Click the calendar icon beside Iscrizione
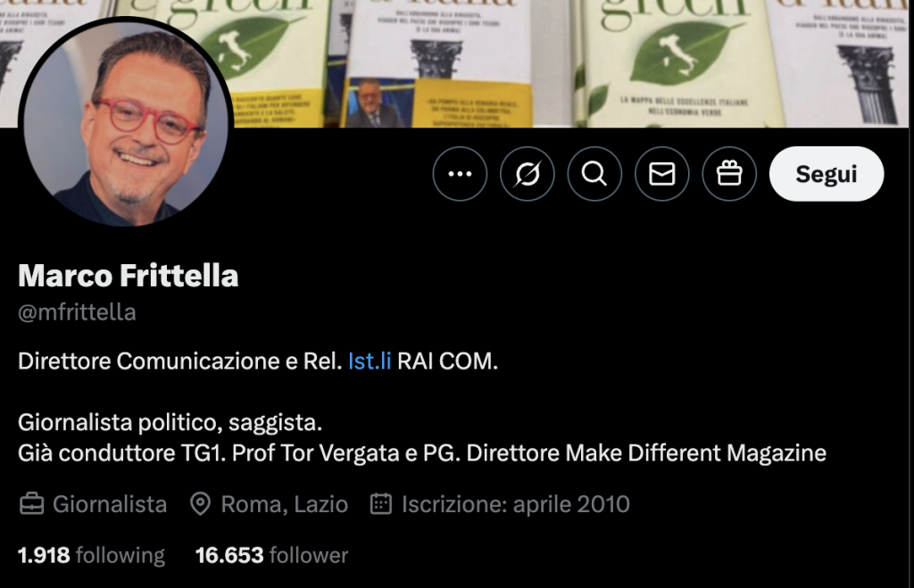The width and height of the screenshot is (914, 588). click(380, 504)
